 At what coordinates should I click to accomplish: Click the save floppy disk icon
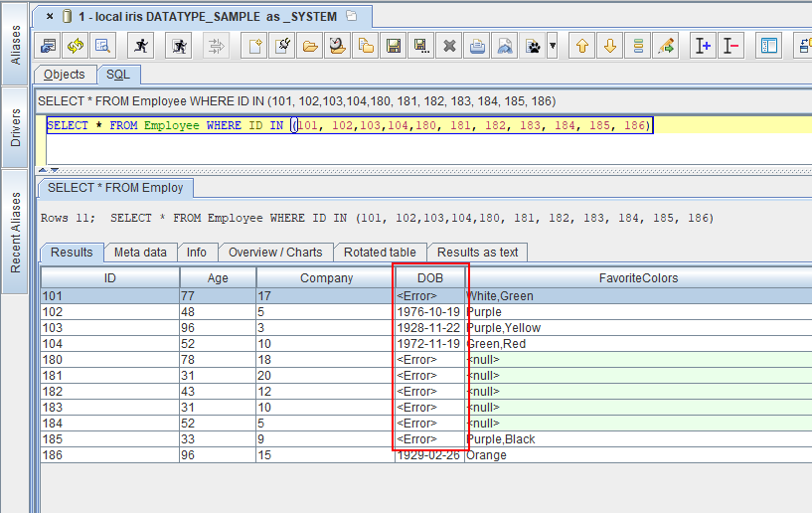click(394, 46)
